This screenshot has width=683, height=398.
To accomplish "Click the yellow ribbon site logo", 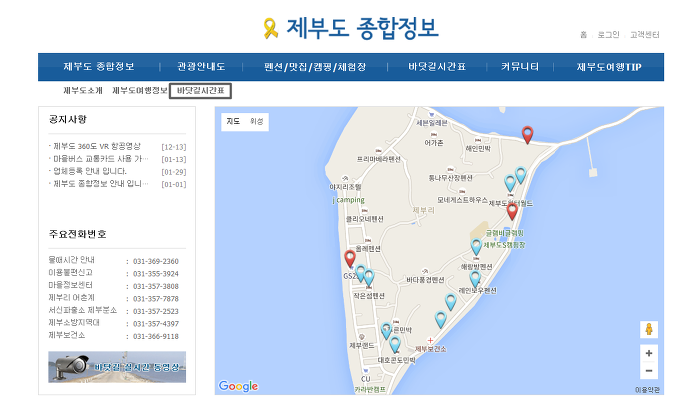I will 270,28.
